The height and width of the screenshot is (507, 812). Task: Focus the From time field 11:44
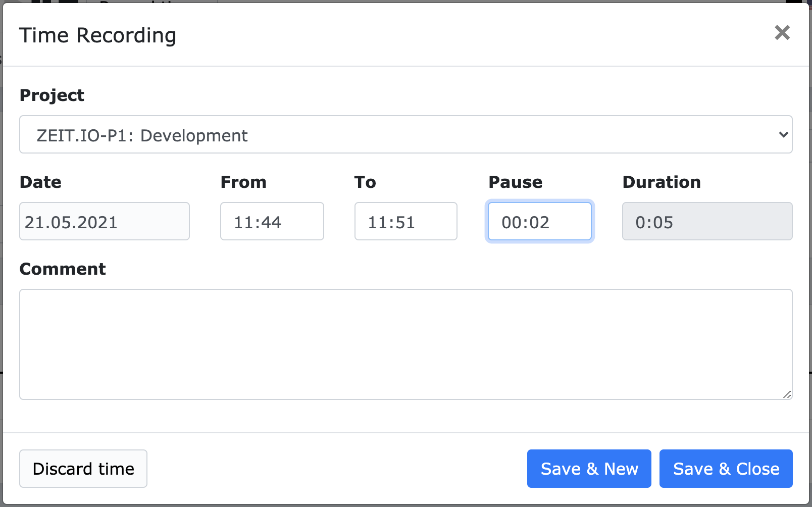click(x=272, y=222)
